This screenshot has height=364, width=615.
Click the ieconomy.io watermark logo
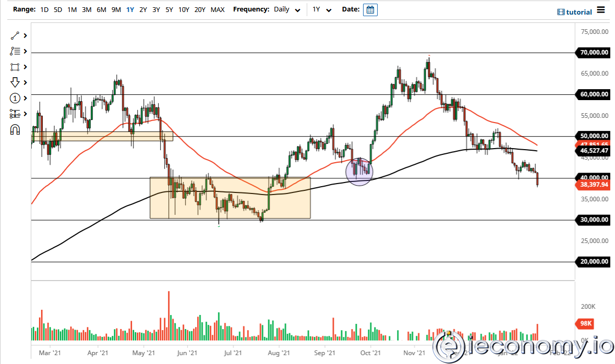pyautogui.click(x=449, y=345)
